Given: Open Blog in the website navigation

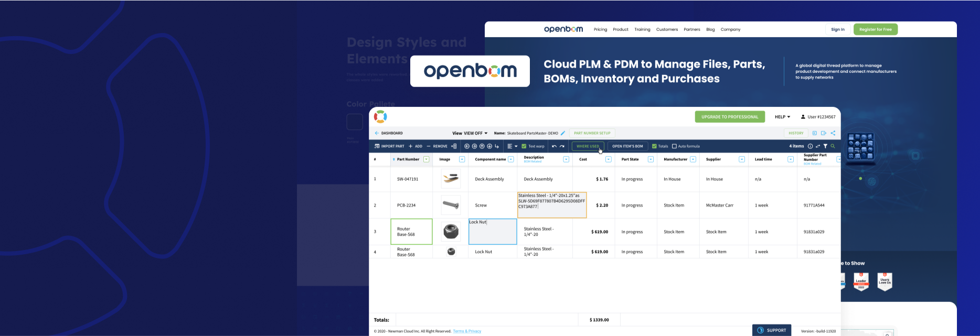Looking at the screenshot, I should [x=710, y=29].
